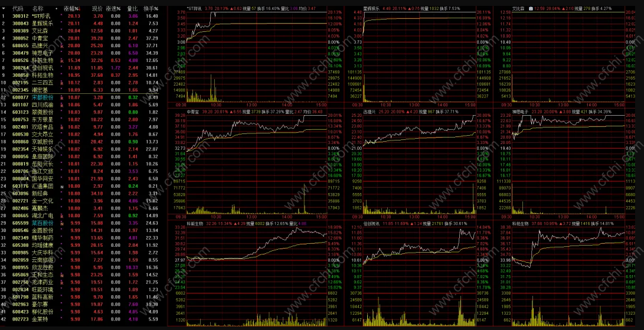Screen dimensions: 644x330
Task: Select 嘉麟杰 in the stock list
Action: click(40, 208)
